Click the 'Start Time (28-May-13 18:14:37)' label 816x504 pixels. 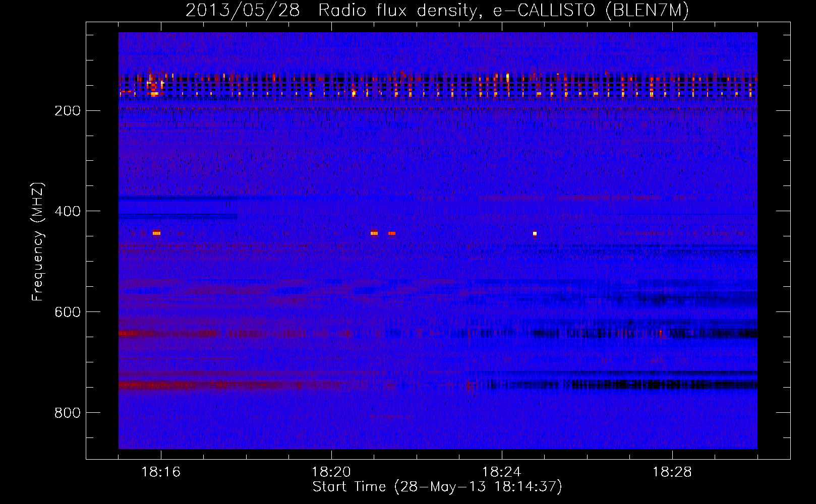click(x=437, y=487)
